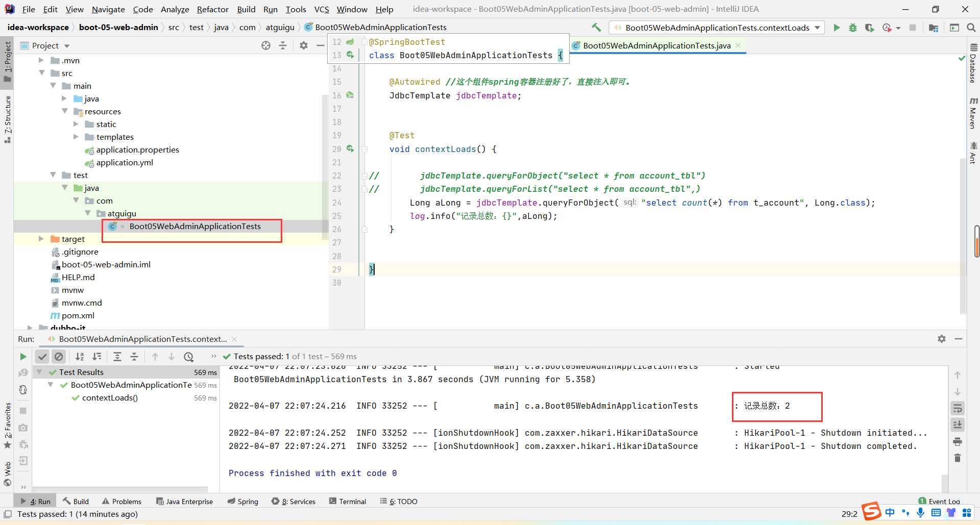Viewport: 980px width, 525px height.
Task: Click the editor vertical scrollbar marker
Action: point(976,241)
